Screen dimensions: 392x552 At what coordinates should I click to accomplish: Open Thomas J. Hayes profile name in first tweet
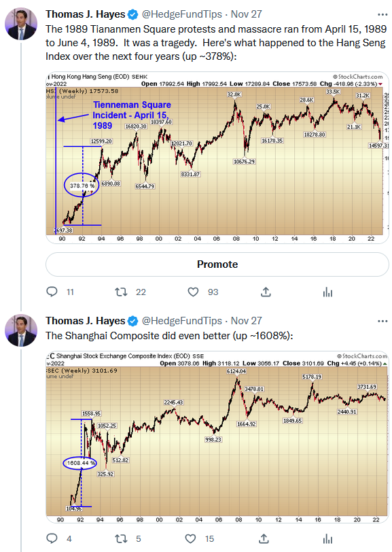pyautogui.click(x=85, y=14)
